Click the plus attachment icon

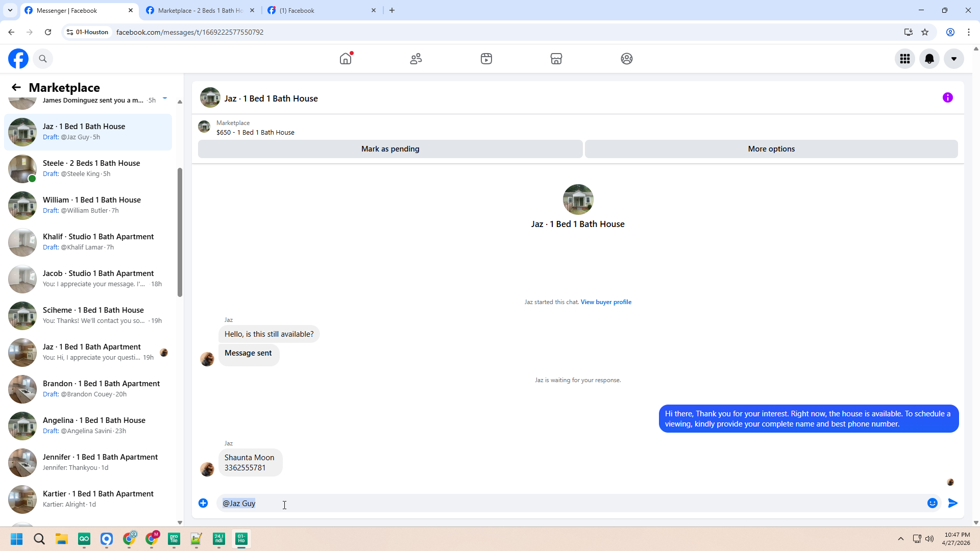click(x=203, y=503)
